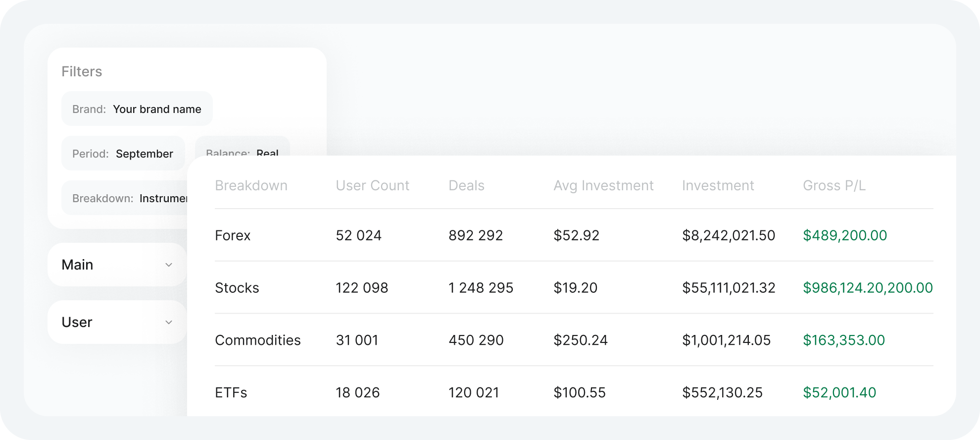Expand the User section chevron
Screen dimensions: 980x440
(169, 323)
